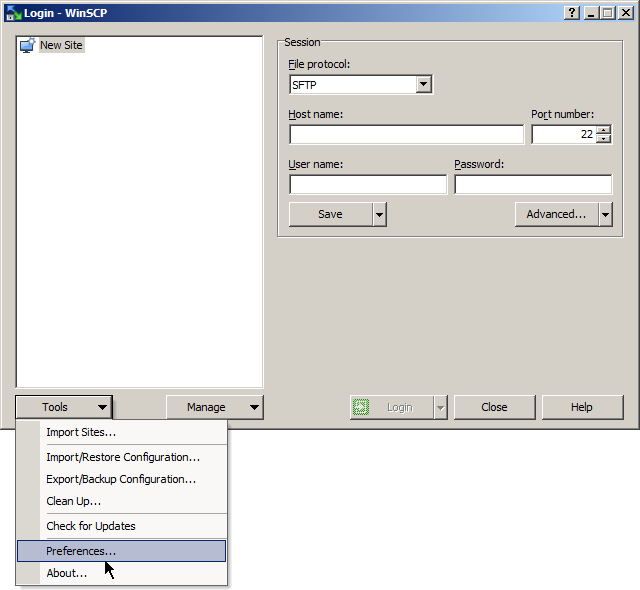Open the Login button dropdown arrow

(440, 407)
